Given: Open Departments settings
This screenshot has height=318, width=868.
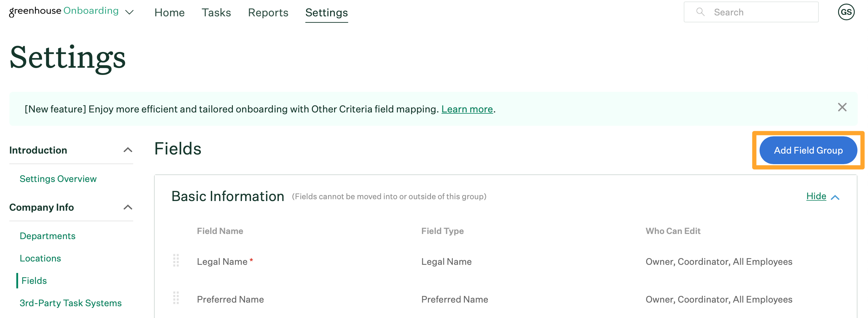Looking at the screenshot, I should [47, 236].
